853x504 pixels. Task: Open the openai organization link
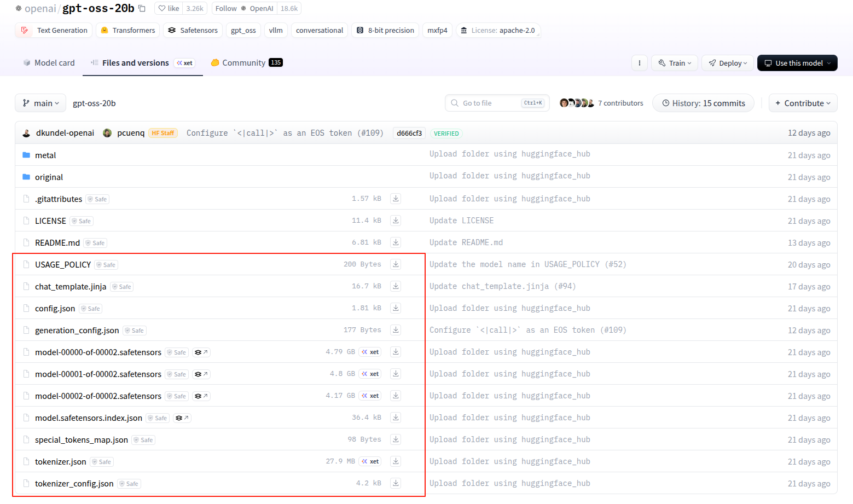(40, 8)
